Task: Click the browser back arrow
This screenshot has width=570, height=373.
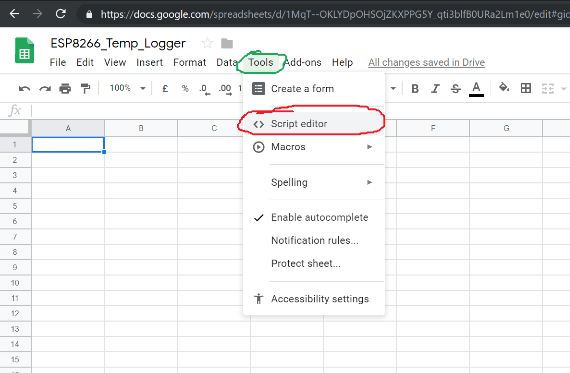Action: (14, 14)
